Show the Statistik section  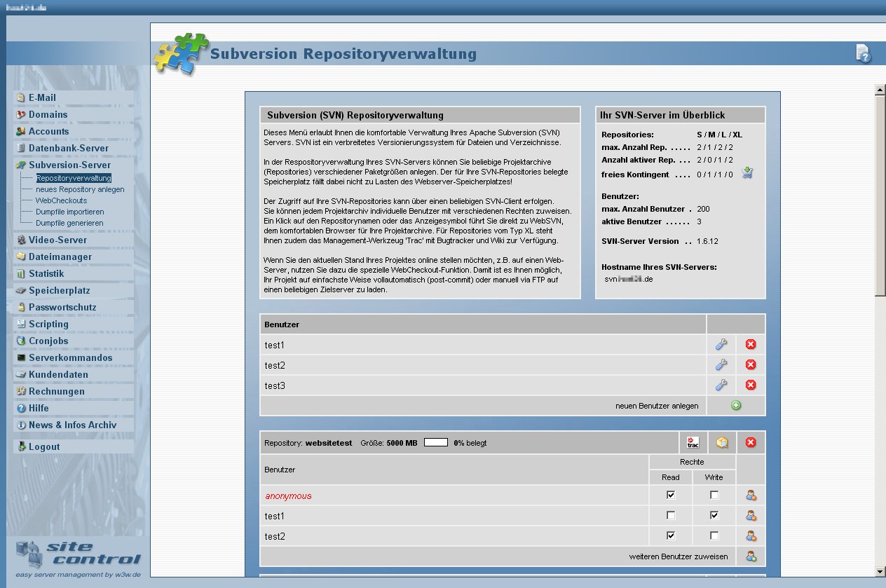(74, 273)
